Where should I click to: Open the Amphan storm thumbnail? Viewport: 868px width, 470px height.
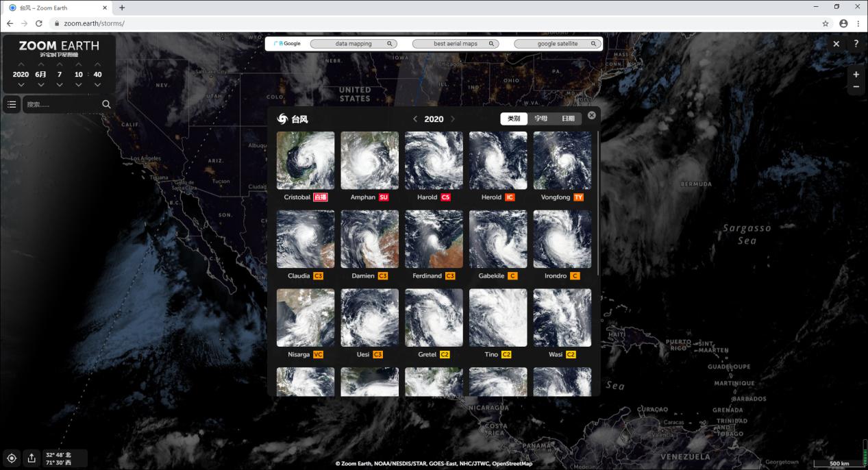pyautogui.click(x=369, y=160)
